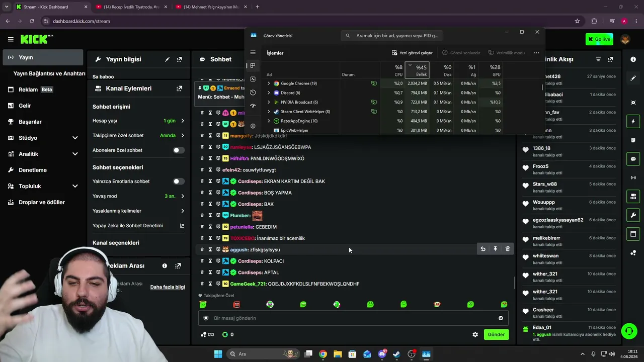This screenshot has width=644, height=362.
Task: Click the Kick logo
Action: click(37, 39)
